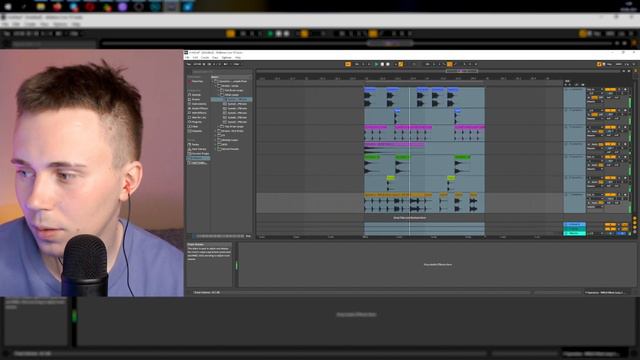
Task: Select the Drums category in browser
Action: [196, 99]
